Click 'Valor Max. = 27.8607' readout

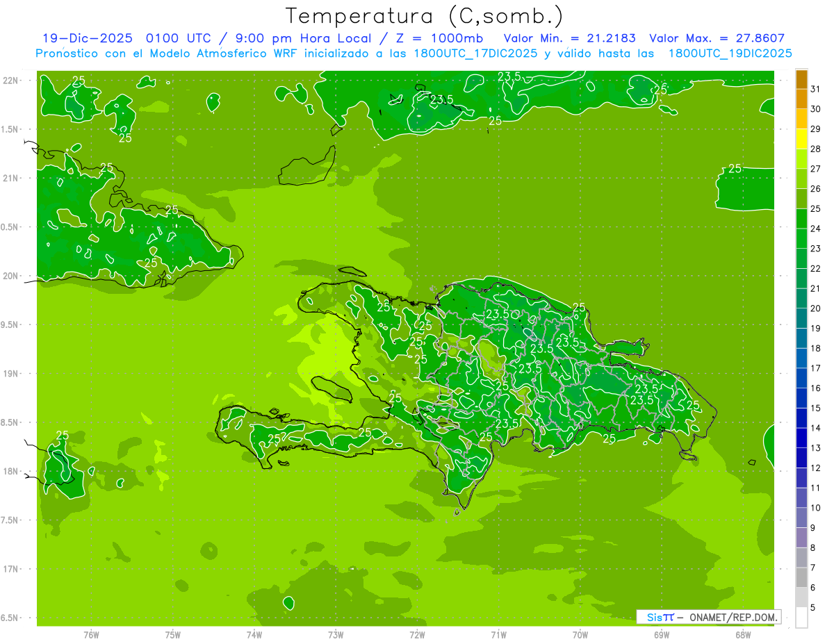pyautogui.click(x=717, y=38)
